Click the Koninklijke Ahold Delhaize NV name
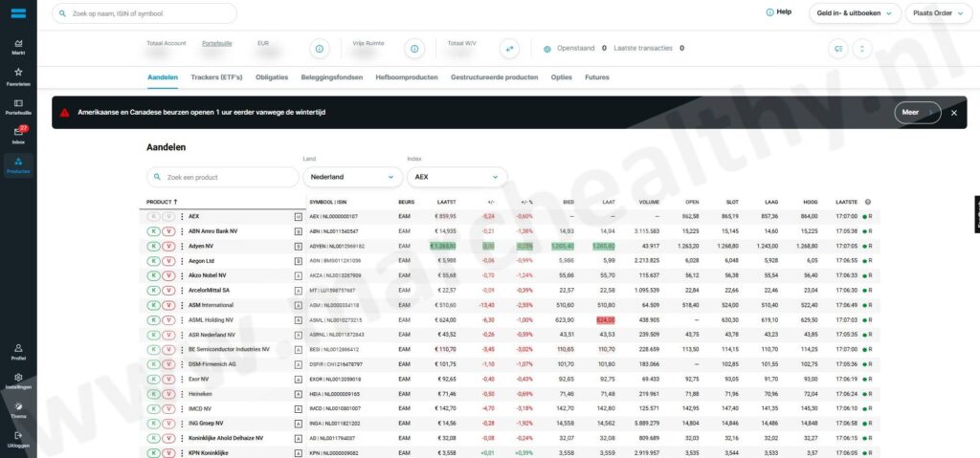 point(226,439)
